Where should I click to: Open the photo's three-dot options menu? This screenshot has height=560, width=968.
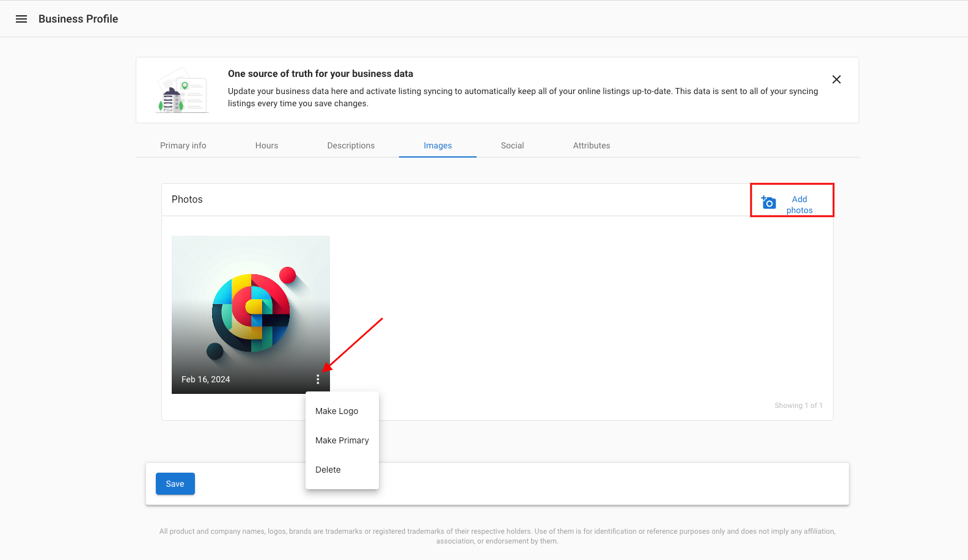click(x=318, y=379)
